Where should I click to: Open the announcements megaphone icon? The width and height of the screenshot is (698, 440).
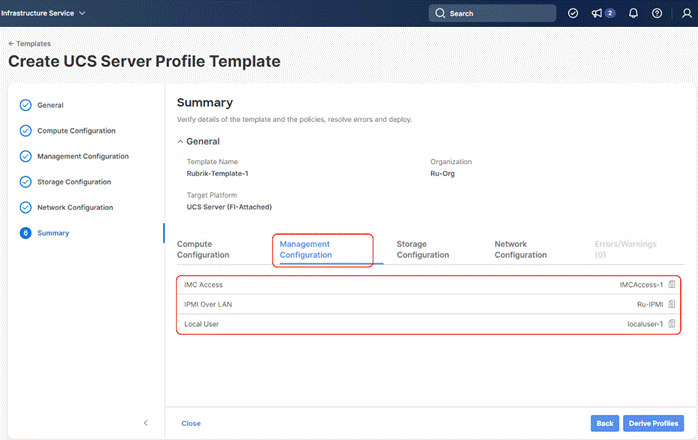(597, 13)
